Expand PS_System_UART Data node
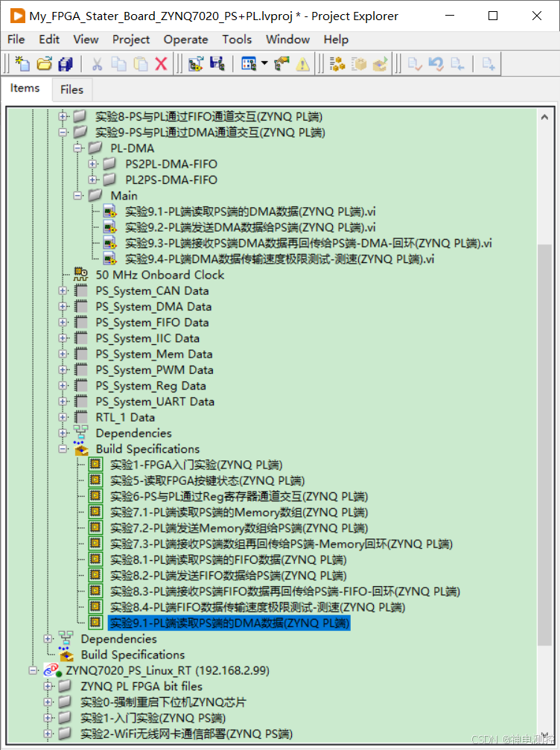This screenshot has width=560, height=750. coord(63,401)
